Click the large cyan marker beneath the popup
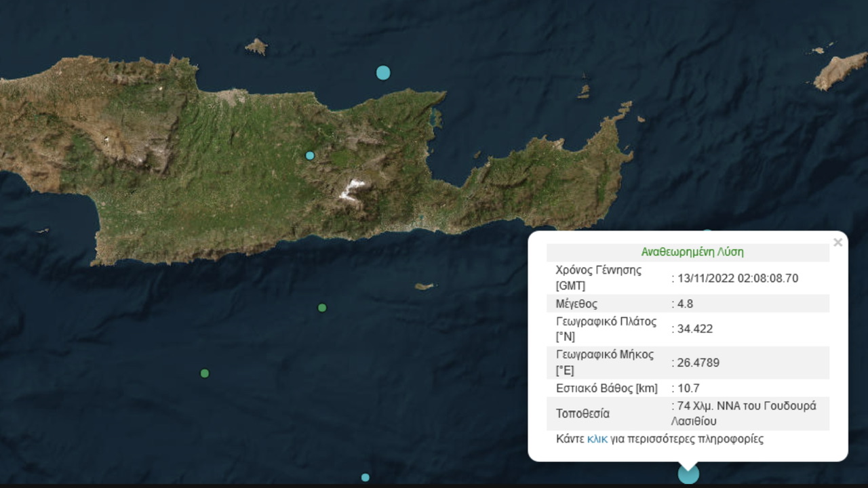Image resolution: width=868 pixels, height=488 pixels. tap(688, 474)
